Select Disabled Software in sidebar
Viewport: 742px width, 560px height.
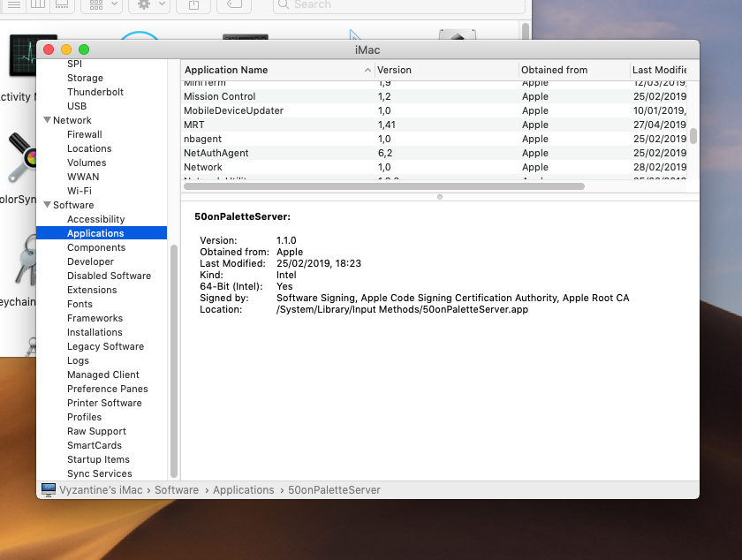[x=110, y=276]
